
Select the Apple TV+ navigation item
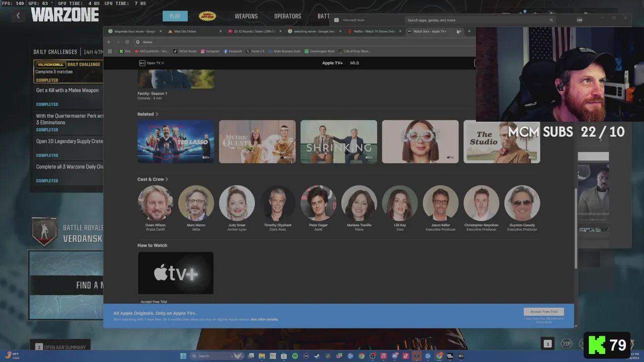pos(333,63)
